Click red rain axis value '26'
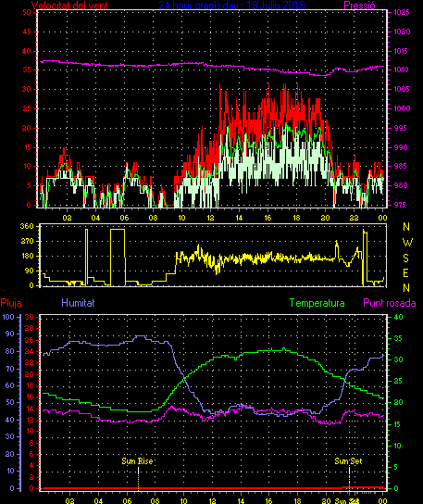The width and height of the screenshot is (423, 504). click(30, 340)
